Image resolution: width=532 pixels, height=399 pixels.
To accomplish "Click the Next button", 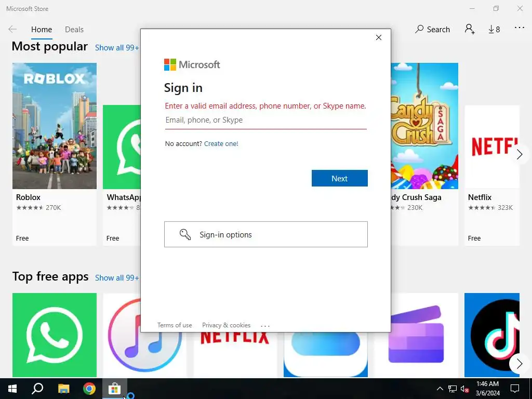I will tap(340, 179).
